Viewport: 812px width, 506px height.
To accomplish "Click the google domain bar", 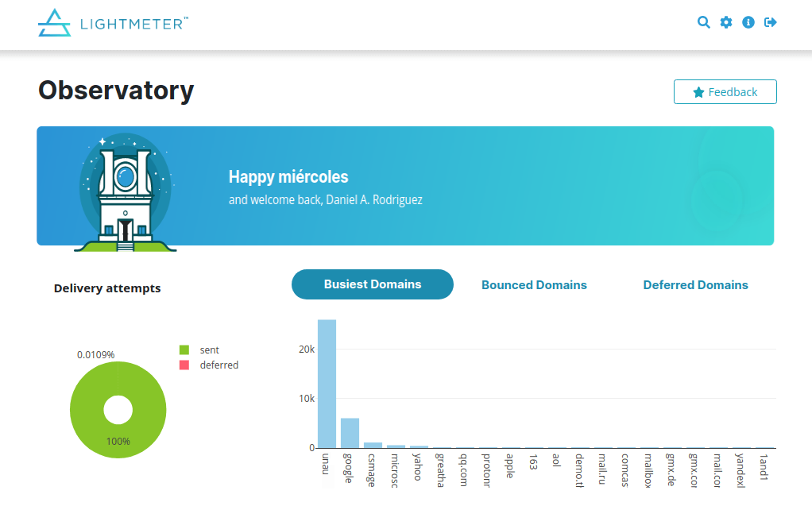I will coord(350,433).
